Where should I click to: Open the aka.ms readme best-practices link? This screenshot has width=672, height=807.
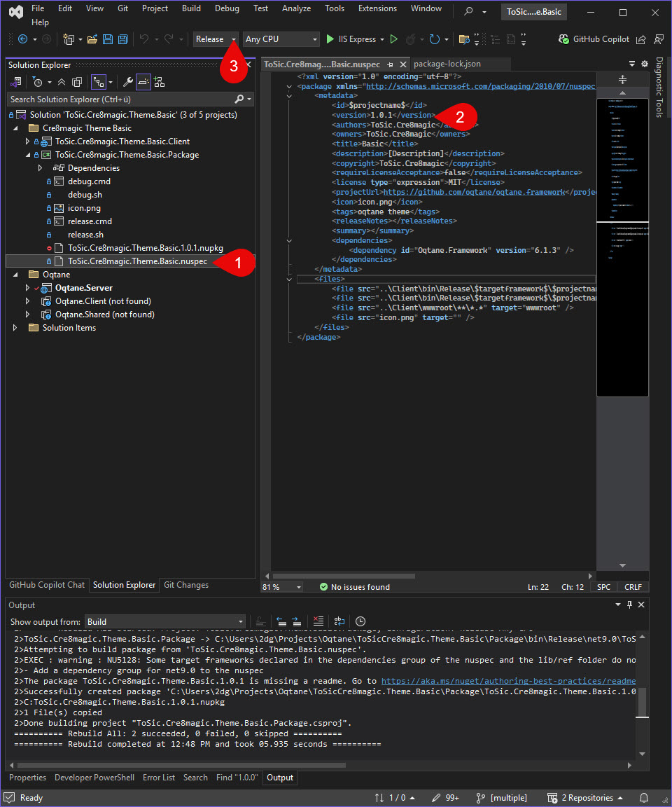click(x=508, y=681)
